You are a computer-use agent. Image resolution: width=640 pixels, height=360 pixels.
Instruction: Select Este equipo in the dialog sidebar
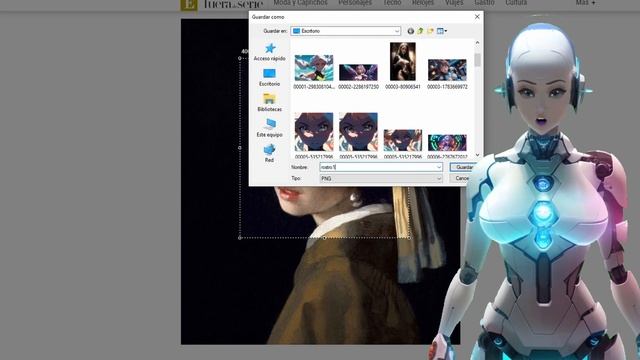(x=269, y=128)
